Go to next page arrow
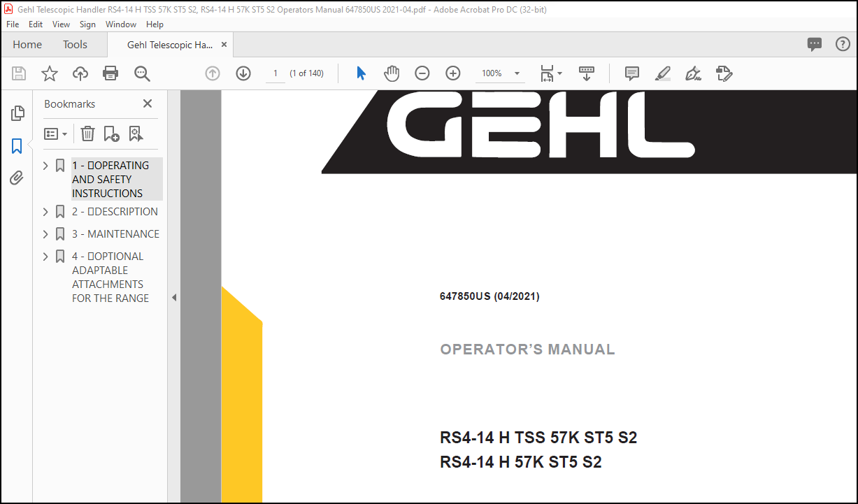Image resolution: width=858 pixels, height=504 pixels. point(243,73)
